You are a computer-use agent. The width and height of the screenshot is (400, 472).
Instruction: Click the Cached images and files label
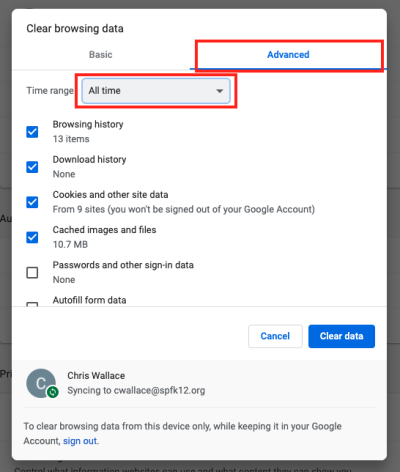tap(104, 230)
